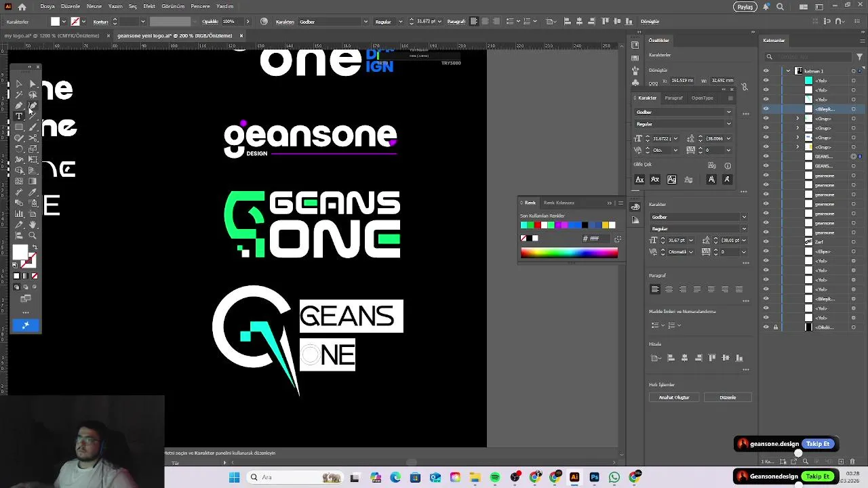The image size is (868, 488).
Task: Expand the opacity arrow next to 100%
Action: coord(247,22)
